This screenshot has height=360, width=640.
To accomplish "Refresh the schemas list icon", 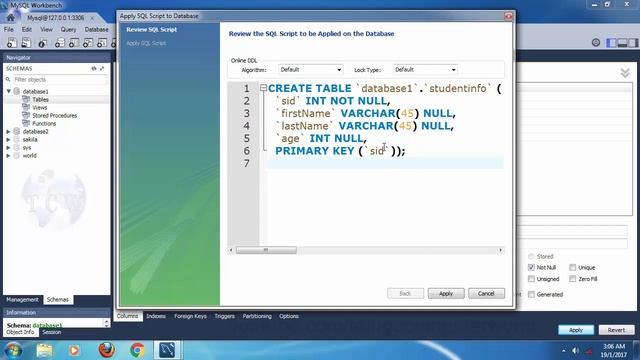I will point(94,69).
